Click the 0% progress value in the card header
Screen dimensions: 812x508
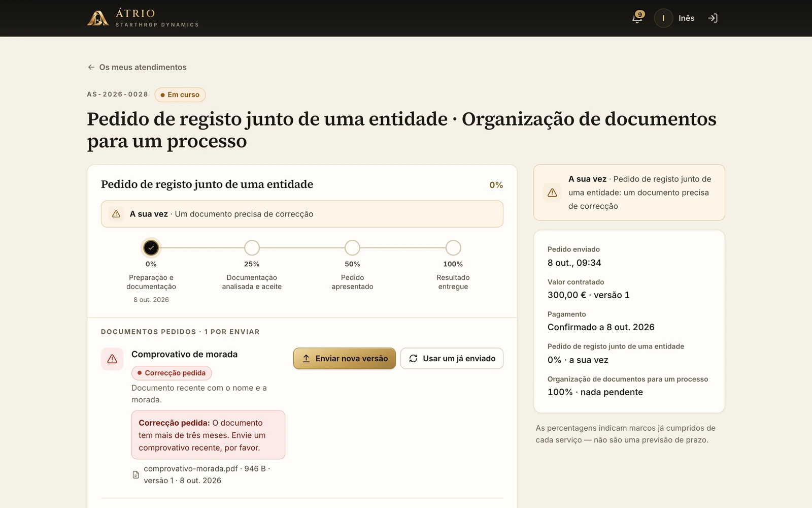(496, 185)
